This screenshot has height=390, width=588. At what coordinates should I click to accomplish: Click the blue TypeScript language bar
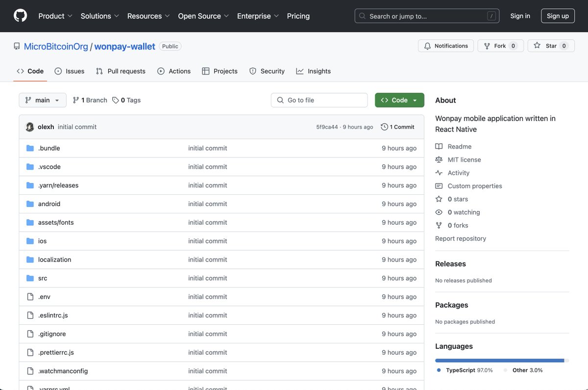[500, 361]
